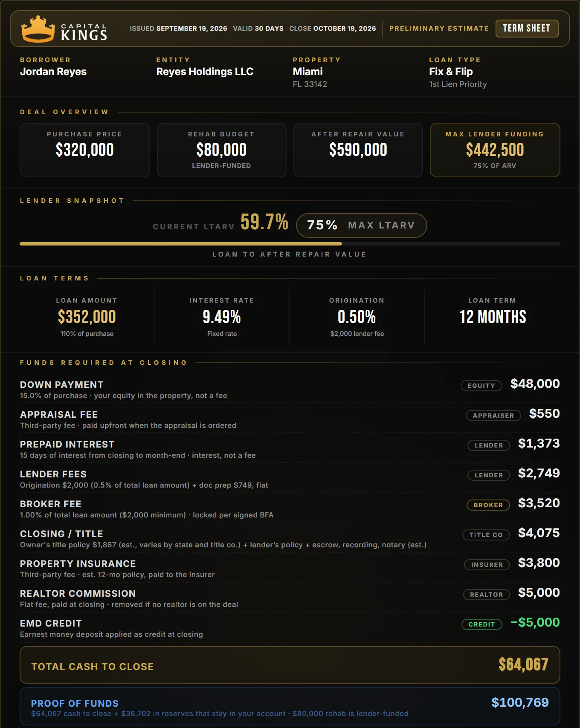
Task: Select borrower name Jordan Reyes
Action: coord(53,72)
